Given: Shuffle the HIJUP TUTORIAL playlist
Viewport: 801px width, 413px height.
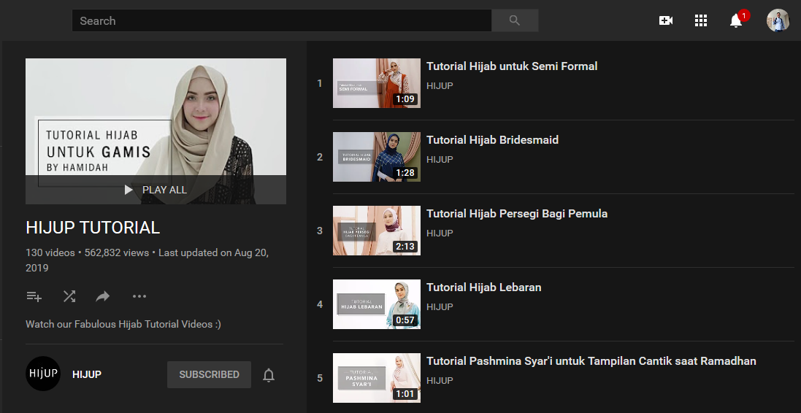Looking at the screenshot, I should click(x=69, y=296).
